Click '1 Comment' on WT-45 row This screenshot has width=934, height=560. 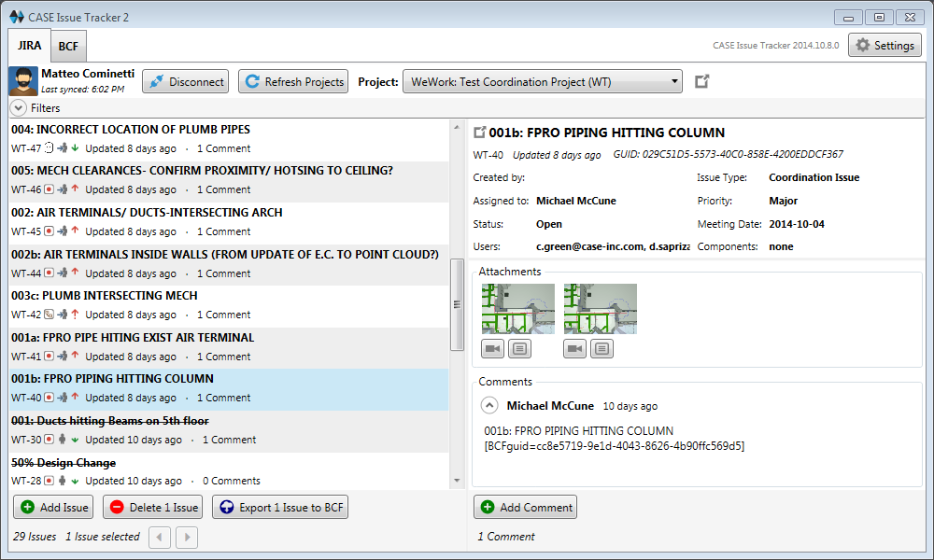[x=223, y=231]
